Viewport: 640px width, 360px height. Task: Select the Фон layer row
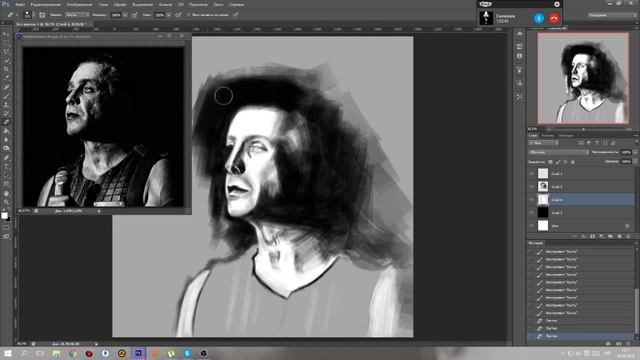click(581, 226)
